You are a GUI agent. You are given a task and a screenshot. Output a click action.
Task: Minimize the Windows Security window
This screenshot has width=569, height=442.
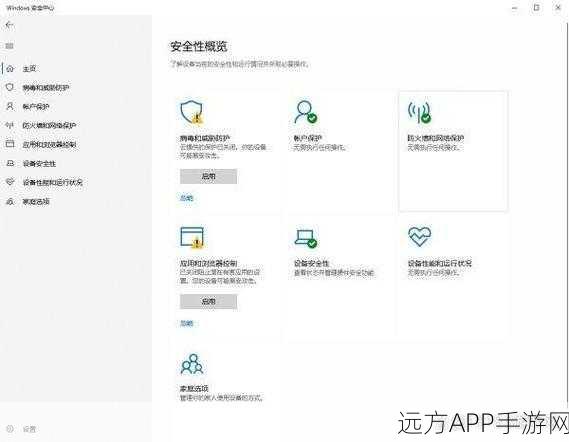[514, 8]
